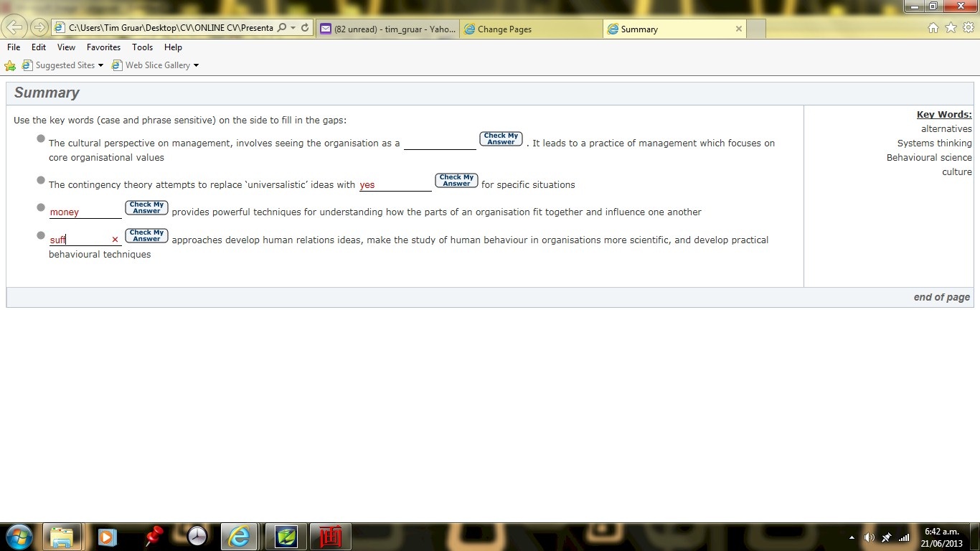Viewport: 980px width, 551px height.
Task: Expand the Web Slice Gallery dropdown
Action: pos(196,65)
